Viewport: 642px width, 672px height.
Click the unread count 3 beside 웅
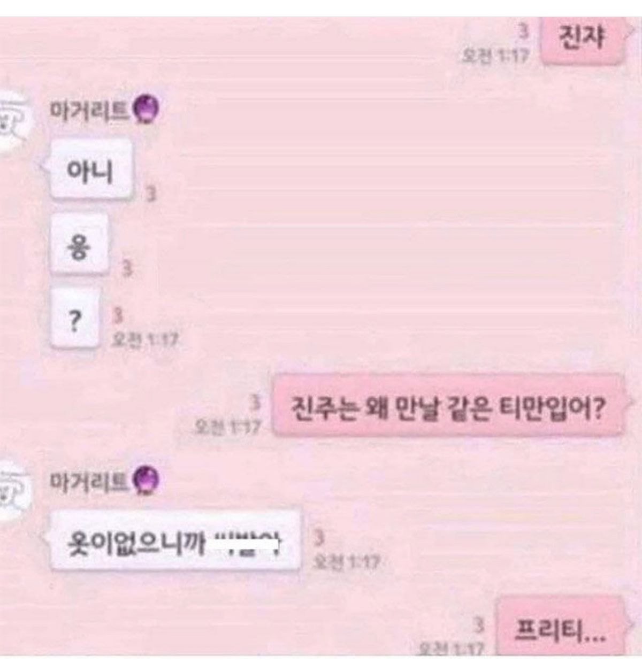pyautogui.click(x=127, y=268)
